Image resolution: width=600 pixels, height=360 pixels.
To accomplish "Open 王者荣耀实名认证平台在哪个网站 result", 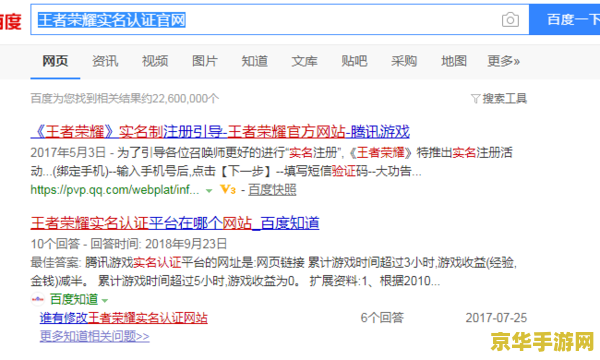I will pyautogui.click(x=175, y=223).
